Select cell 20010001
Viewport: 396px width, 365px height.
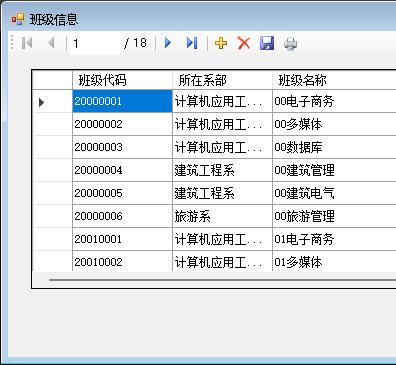122,239
